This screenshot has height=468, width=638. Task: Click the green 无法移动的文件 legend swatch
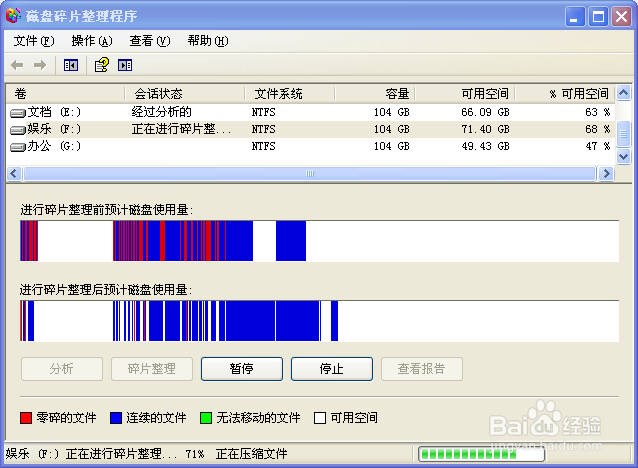[206, 418]
